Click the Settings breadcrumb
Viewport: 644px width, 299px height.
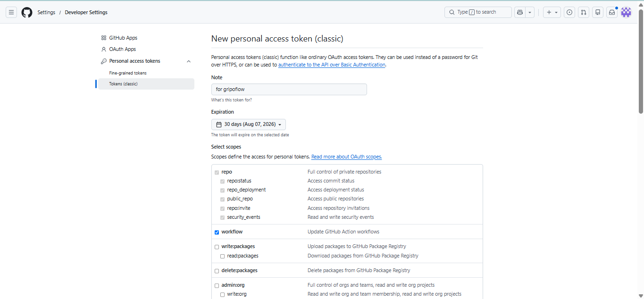click(x=46, y=12)
